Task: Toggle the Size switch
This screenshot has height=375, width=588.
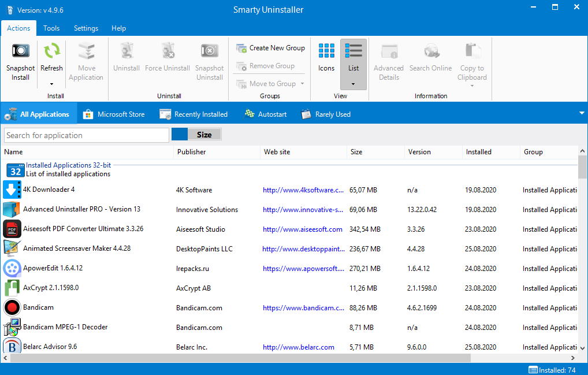Action: (x=196, y=134)
